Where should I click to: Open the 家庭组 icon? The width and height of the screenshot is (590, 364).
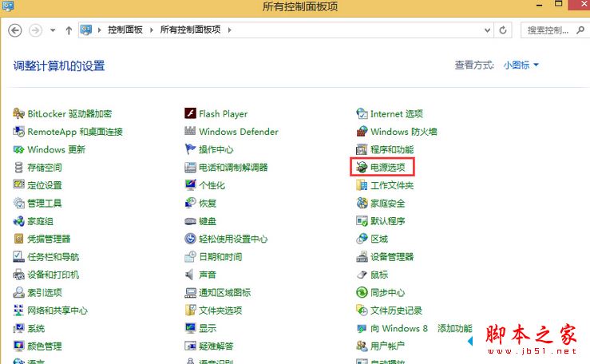[18, 221]
